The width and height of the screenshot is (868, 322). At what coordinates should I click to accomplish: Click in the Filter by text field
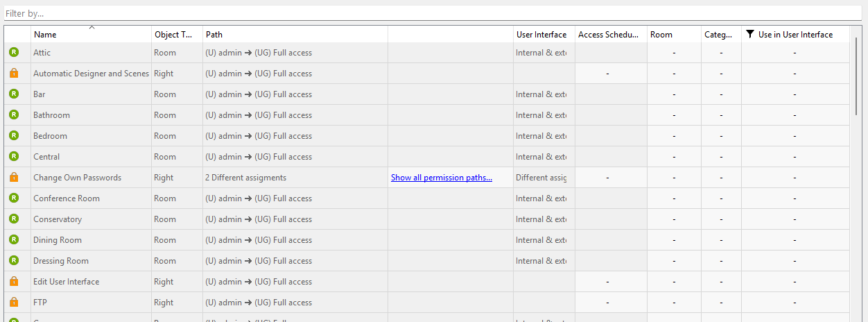point(430,13)
